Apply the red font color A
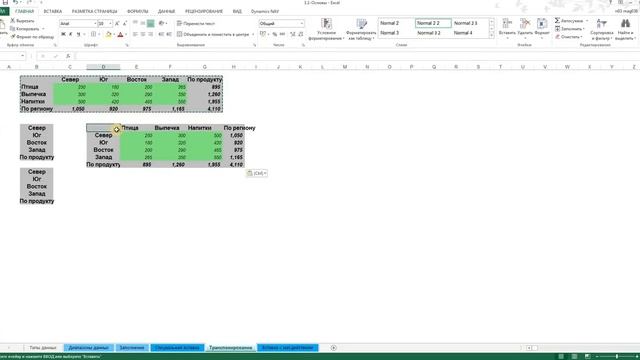The width and height of the screenshot is (640, 360). 120,35
